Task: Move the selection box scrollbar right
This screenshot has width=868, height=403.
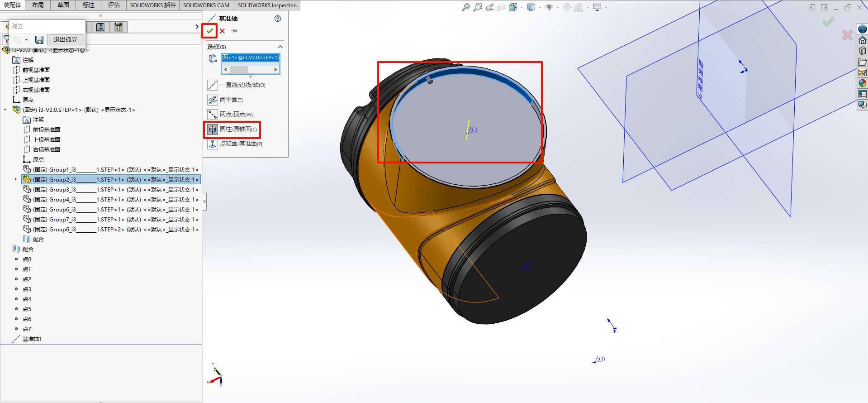Action: click(x=275, y=69)
